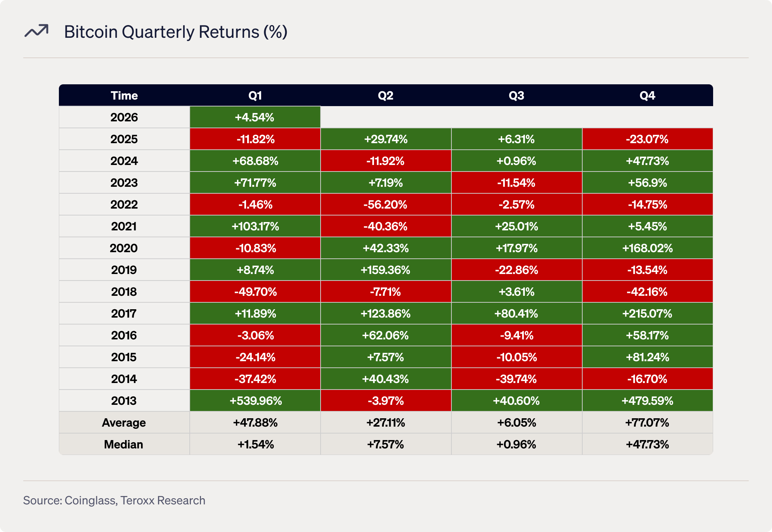This screenshot has width=772, height=532.
Task: Click the -56.20% cell in 2022
Action: (x=386, y=205)
